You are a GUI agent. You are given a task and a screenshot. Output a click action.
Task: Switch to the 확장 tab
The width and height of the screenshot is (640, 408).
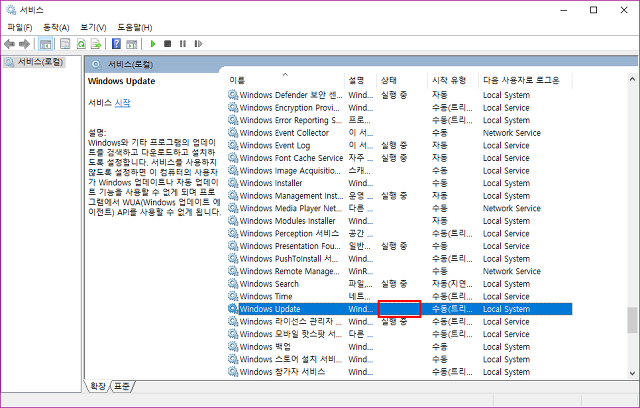[98, 386]
